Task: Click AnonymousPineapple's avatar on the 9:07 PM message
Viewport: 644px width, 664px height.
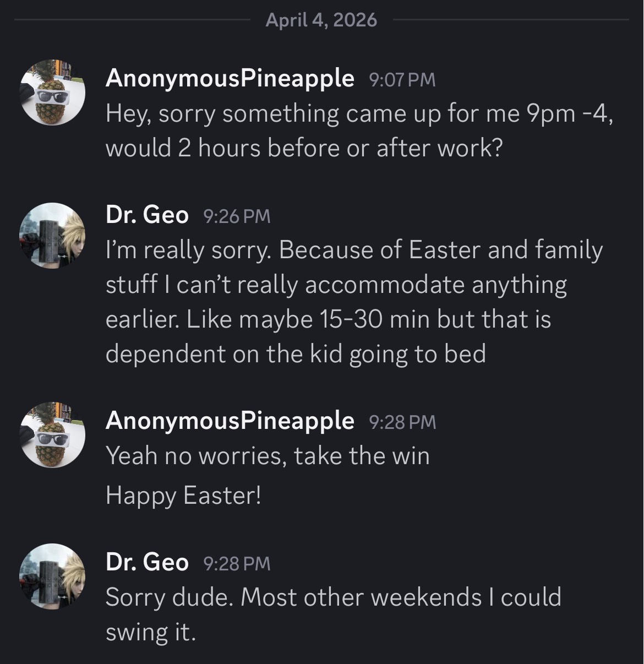Action: pos(53,92)
